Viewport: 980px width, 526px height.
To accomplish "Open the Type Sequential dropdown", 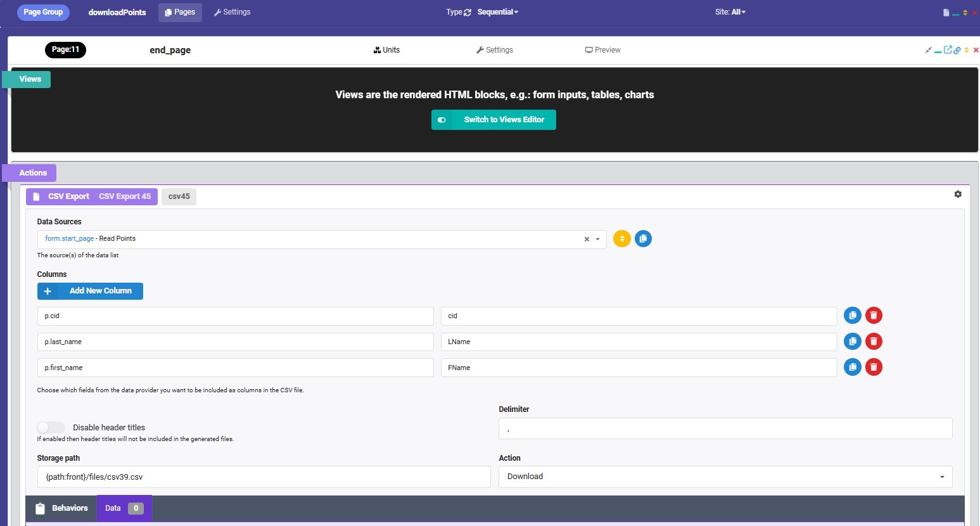I will point(497,12).
